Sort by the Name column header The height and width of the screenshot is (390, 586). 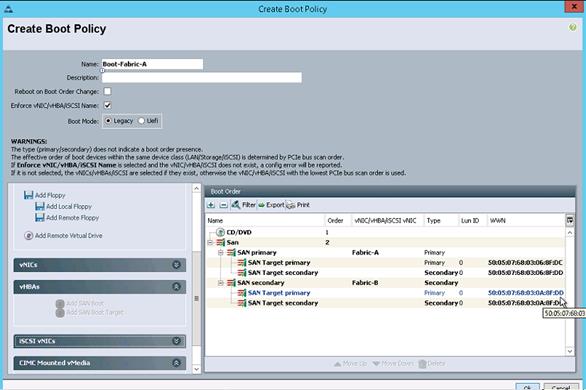pyautogui.click(x=265, y=220)
